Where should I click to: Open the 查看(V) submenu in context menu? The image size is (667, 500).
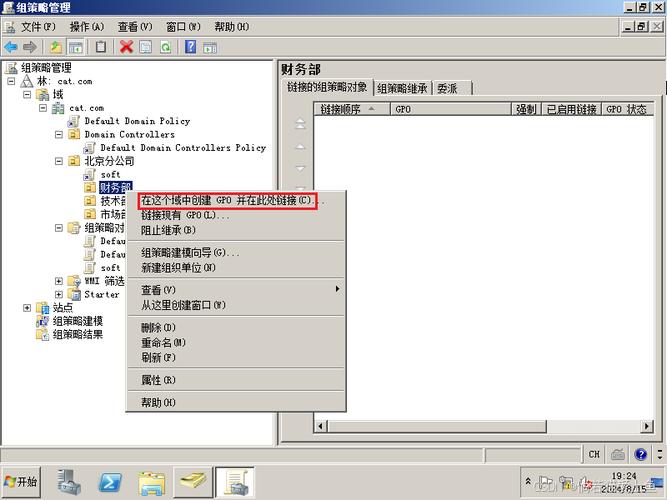[236, 290]
